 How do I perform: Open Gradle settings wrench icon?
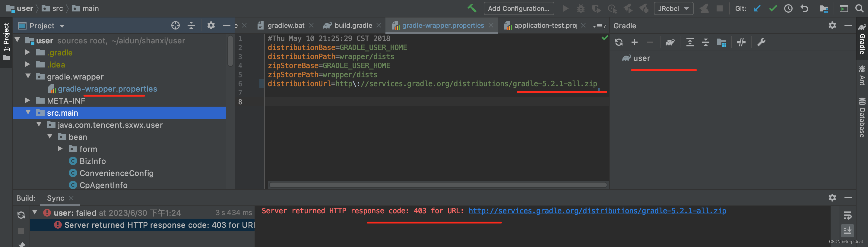coord(761,42)
